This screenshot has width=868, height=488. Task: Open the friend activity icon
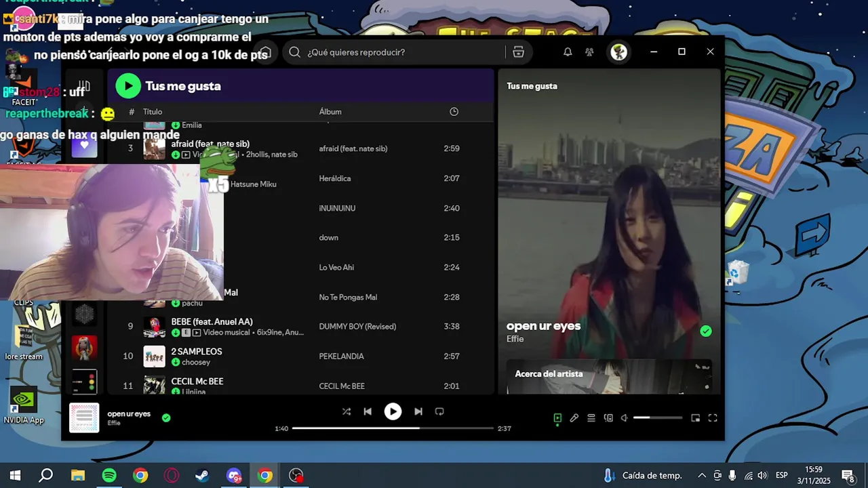(589, 52)
